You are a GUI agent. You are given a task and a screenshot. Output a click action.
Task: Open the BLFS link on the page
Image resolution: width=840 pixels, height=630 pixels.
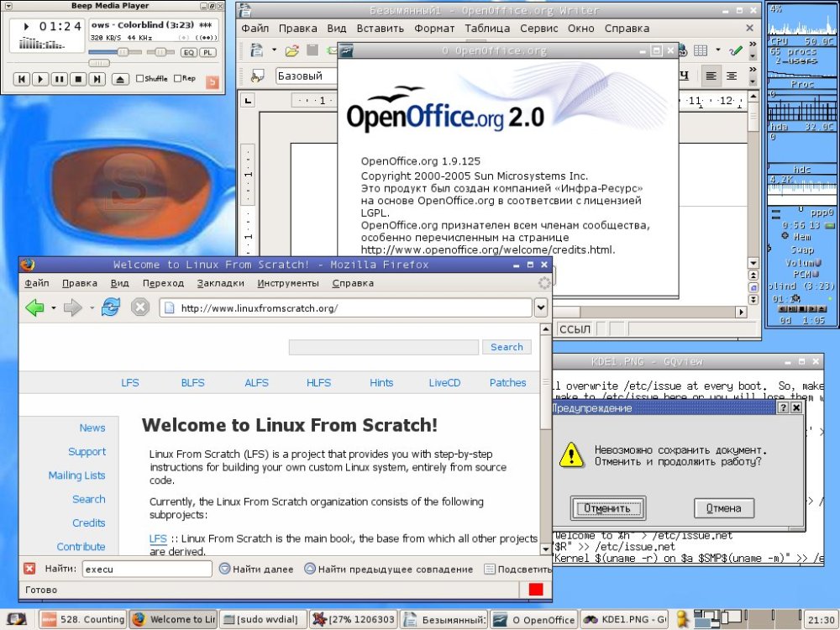(x=193, y=382)
